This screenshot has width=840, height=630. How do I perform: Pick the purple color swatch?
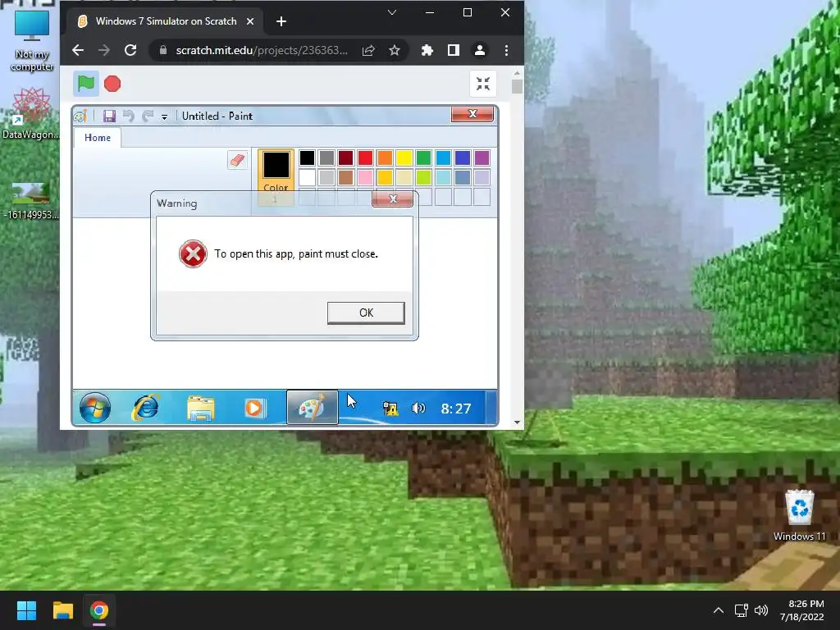pyautogui.click(x=482, y=157)
